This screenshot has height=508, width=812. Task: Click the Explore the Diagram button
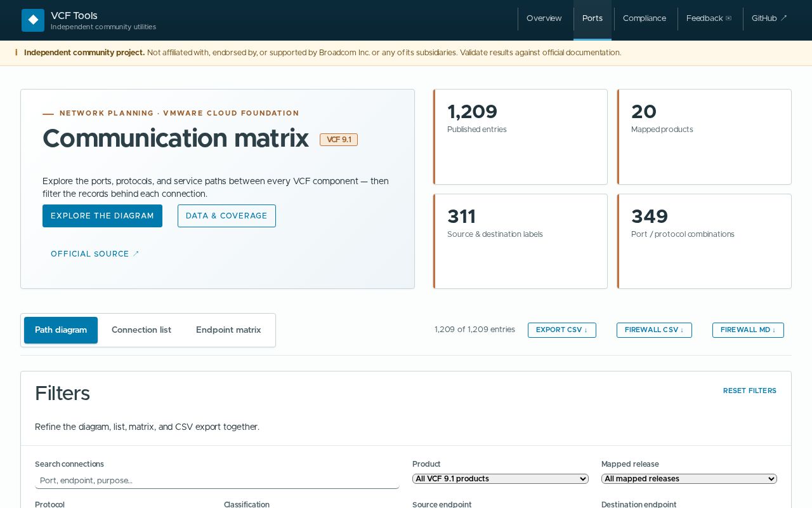pyautogui.click(x=102, y=216)
